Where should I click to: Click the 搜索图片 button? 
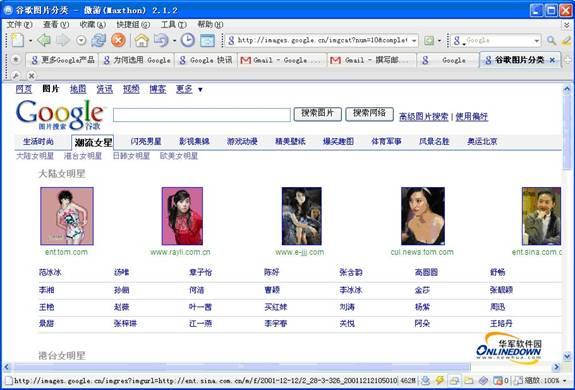click(x=318, y=114)
